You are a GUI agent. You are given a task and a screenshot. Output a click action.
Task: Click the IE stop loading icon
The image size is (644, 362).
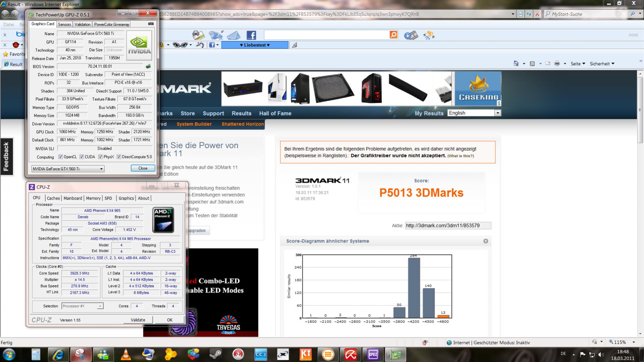(x=537, y=14)
